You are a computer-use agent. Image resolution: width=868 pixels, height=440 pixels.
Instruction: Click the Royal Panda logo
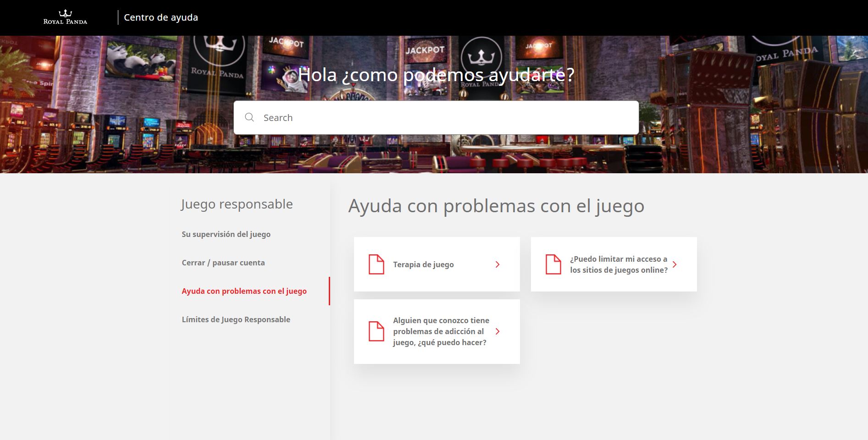click(x=65, y=17)
